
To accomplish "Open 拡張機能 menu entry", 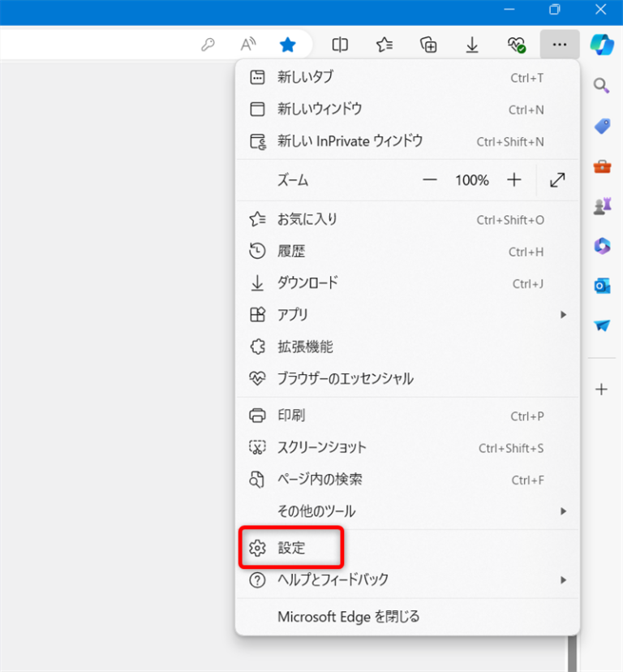I will pos(407,347).
